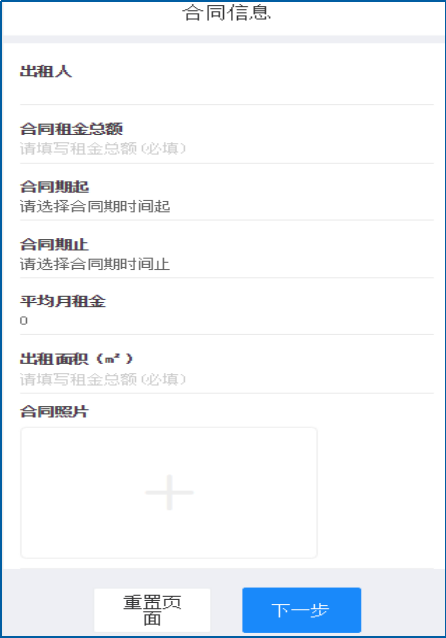Click the 合同期止 label
The image size is (446, 638).
(x=54, y=245)
